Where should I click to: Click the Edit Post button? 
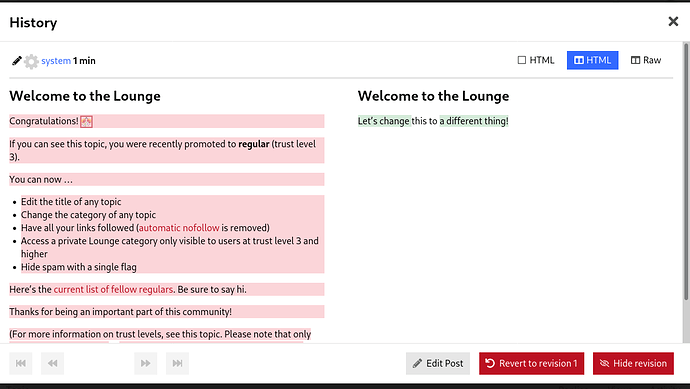[x=438, y=363]
